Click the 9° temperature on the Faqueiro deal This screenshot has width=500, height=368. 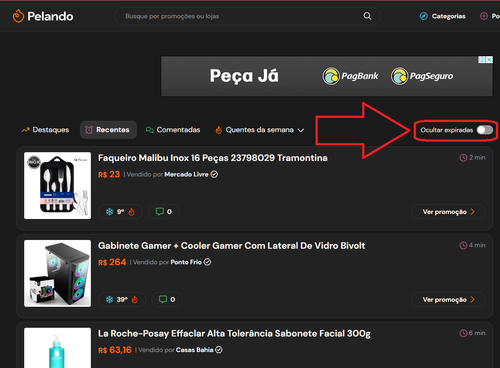coord(120,212)
